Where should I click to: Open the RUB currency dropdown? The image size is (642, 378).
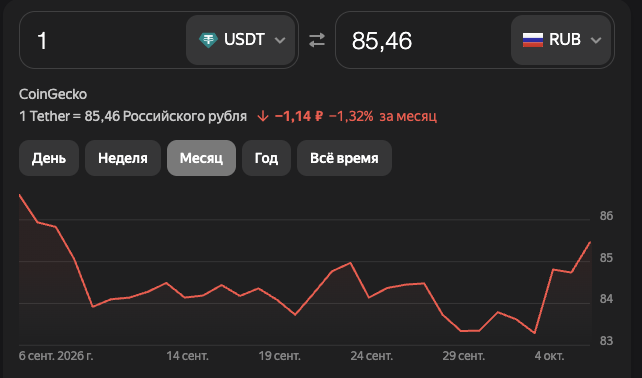[x=561, y=40]
